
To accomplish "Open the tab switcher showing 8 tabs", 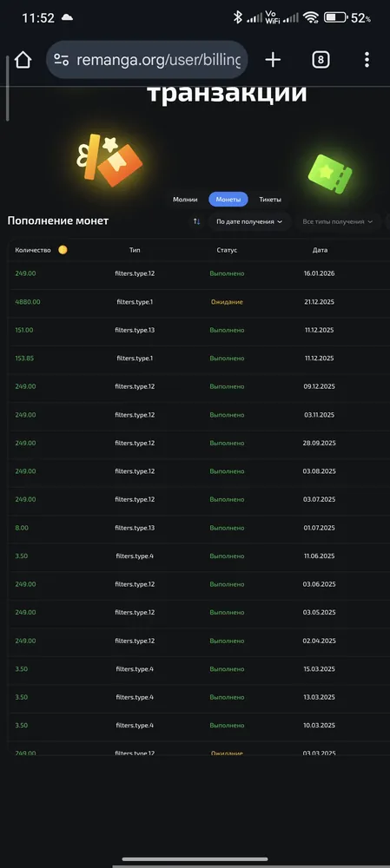I will pyautogui.click(x=321, y=60).
